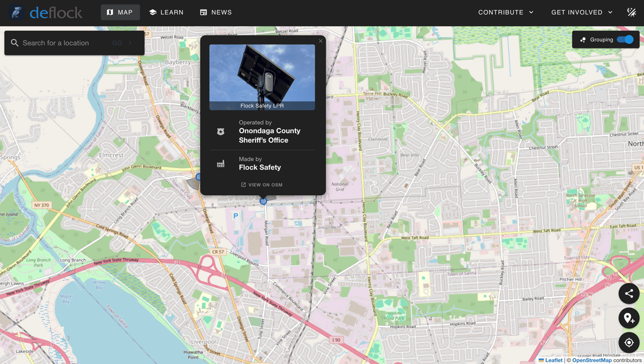Screen dimensions: 644x364
Task: Click the NY 370 route shield
Action: click(x=42, y=205)
